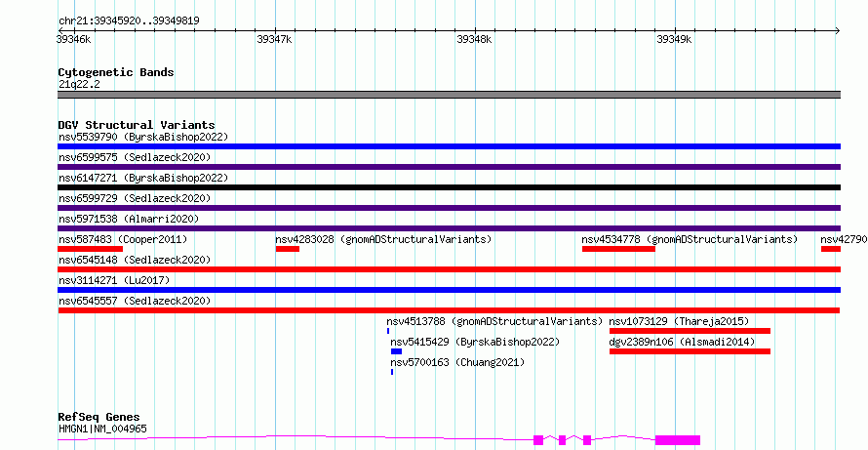Open the nsv4534778 gnomADStructuralVariants label
This screenshot has height=450, width=868.
pos(690,239)
